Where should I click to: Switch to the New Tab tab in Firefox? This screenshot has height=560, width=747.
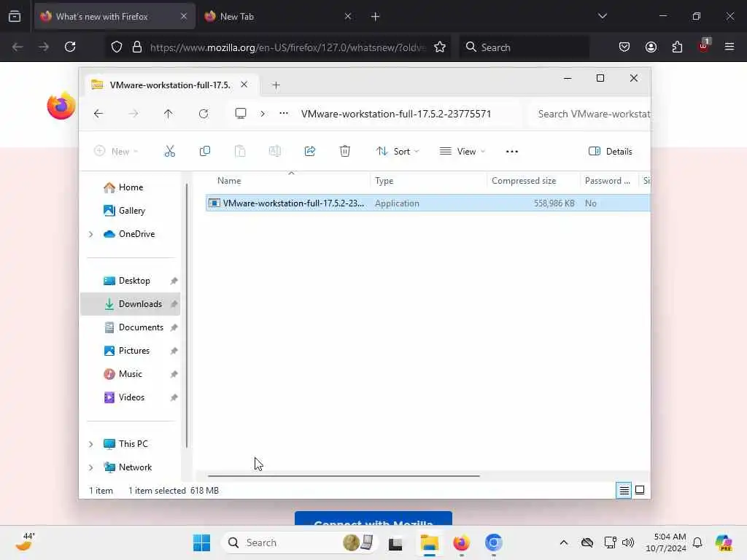click(279, 17)
